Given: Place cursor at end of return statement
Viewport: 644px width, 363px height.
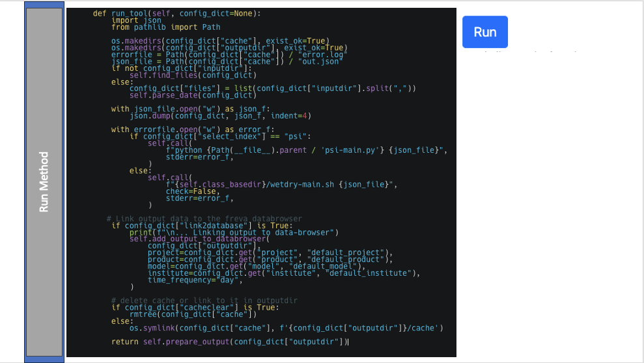Looking at the screenshot, I should pyautogui.click(x=348, y=342).
